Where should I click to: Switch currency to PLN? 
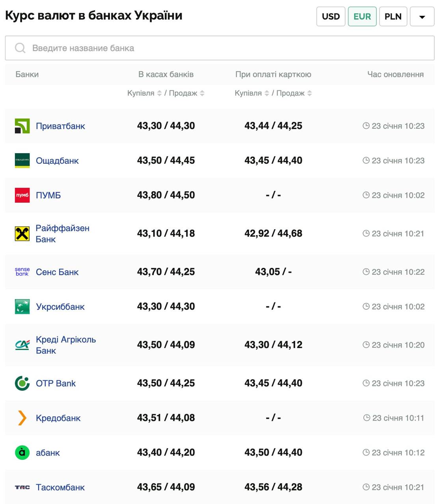pyautogui.click(x=393, y=17)
